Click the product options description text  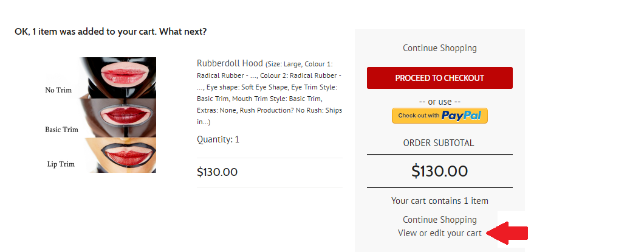pos(269,93)
